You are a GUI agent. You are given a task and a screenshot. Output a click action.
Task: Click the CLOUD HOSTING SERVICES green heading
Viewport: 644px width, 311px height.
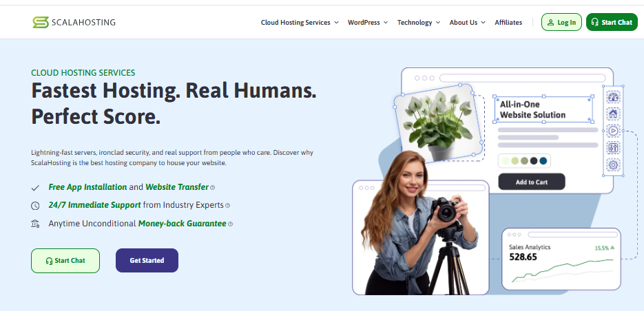tap(83, 73)
